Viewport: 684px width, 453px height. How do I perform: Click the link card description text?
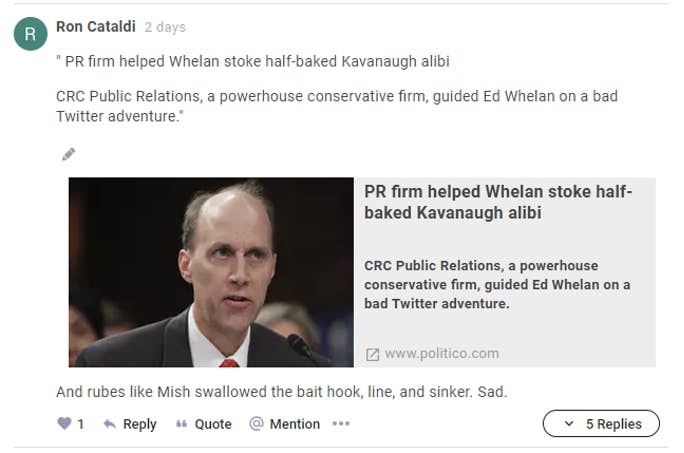pyautogui.click(x=497, y=285)
